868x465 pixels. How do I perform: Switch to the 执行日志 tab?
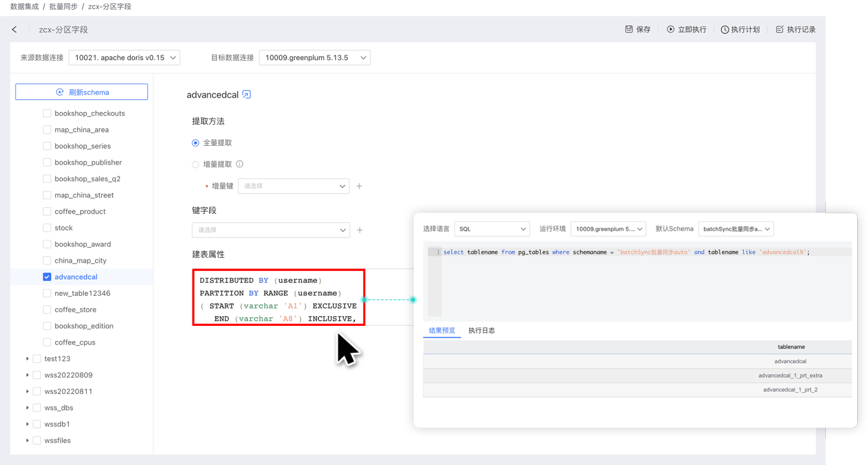pos(482,331)
